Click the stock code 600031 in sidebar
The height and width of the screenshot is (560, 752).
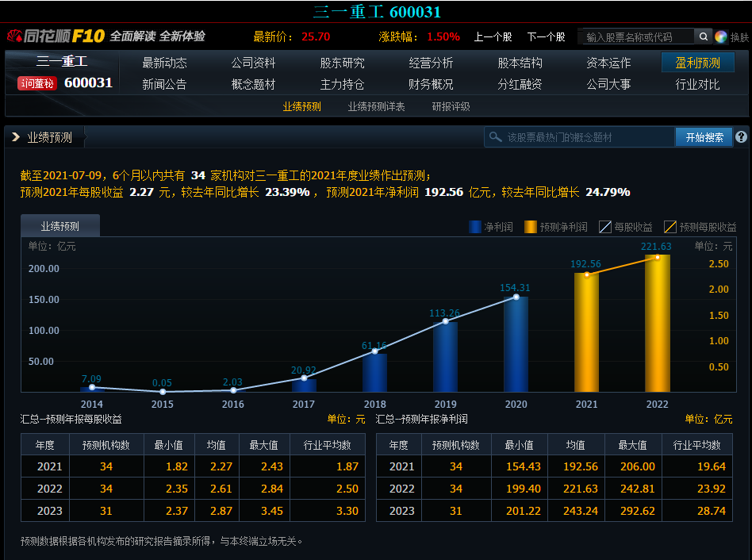tap(88, 82)
